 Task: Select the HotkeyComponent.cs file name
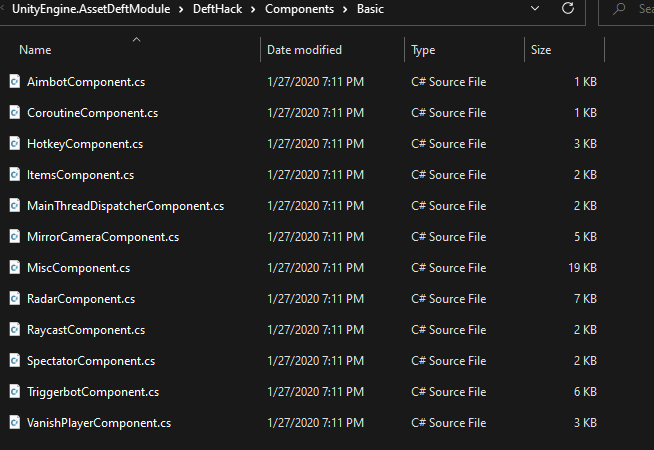pyautogui.click(x=85, y=144)
